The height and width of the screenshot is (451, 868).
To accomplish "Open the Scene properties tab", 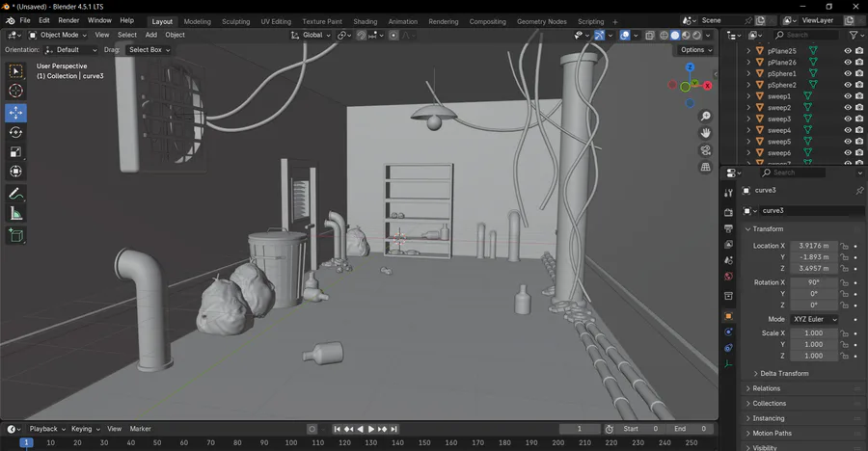I will tap(728, 260).
